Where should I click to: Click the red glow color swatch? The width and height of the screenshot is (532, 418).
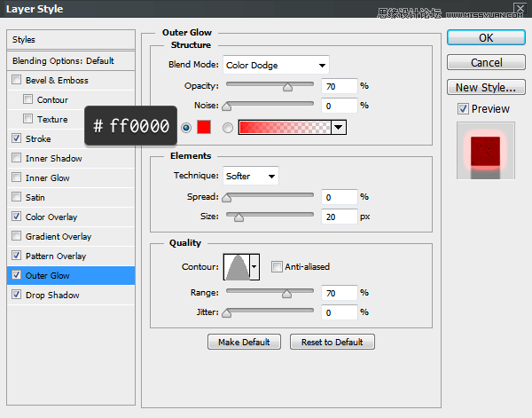coord(204,127)
